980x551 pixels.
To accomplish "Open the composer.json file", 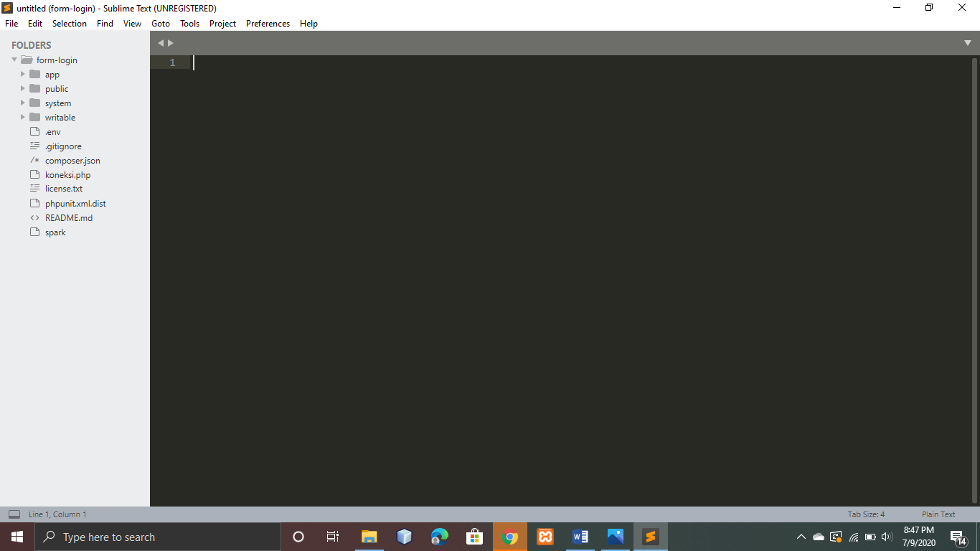I will 72,160.
